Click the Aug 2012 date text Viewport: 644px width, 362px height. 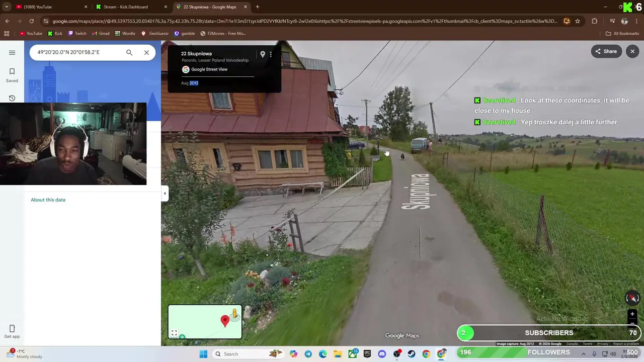[x=190, y=83]
